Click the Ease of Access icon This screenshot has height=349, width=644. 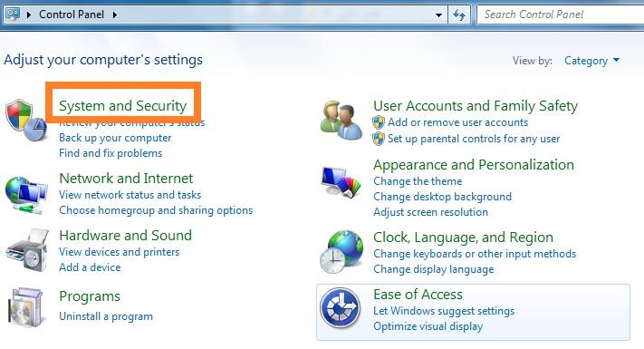340,307
